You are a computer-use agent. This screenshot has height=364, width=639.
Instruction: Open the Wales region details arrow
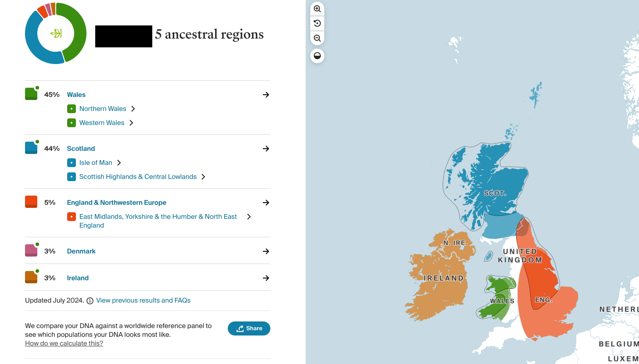click(x=266, y=95)
